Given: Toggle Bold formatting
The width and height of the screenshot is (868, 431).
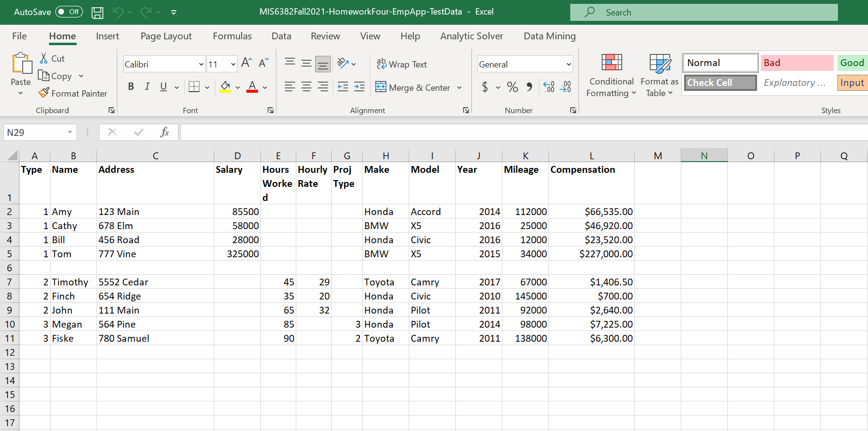Looking at the screenshot, I should pos(130,87).
